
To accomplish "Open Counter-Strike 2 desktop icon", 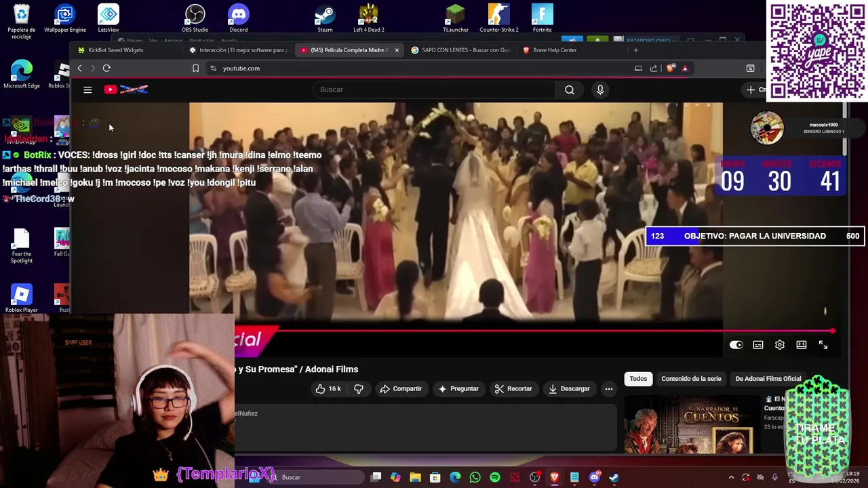I will click(499, 19).
